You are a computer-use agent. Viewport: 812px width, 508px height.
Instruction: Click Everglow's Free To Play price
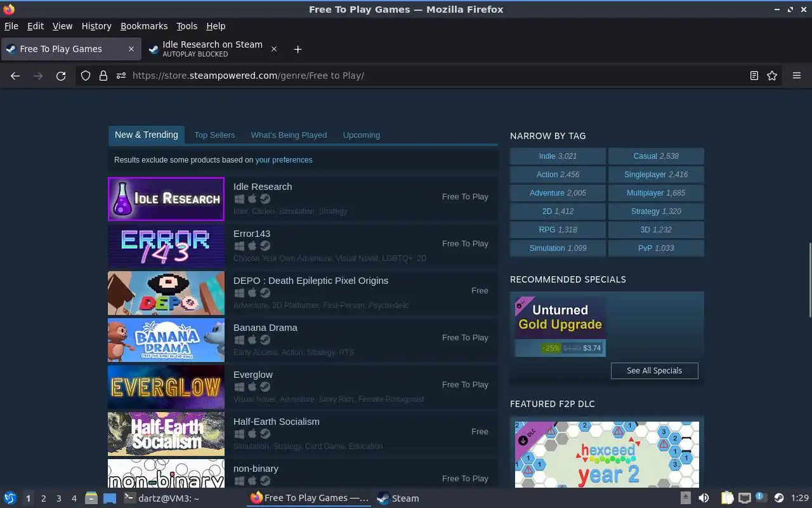coord(465,385)
